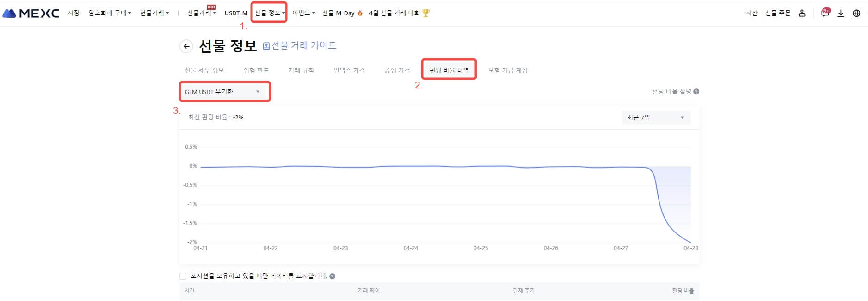The image size is (868, 301).
Task: Open the globe language selector
Action: [856, 13]
